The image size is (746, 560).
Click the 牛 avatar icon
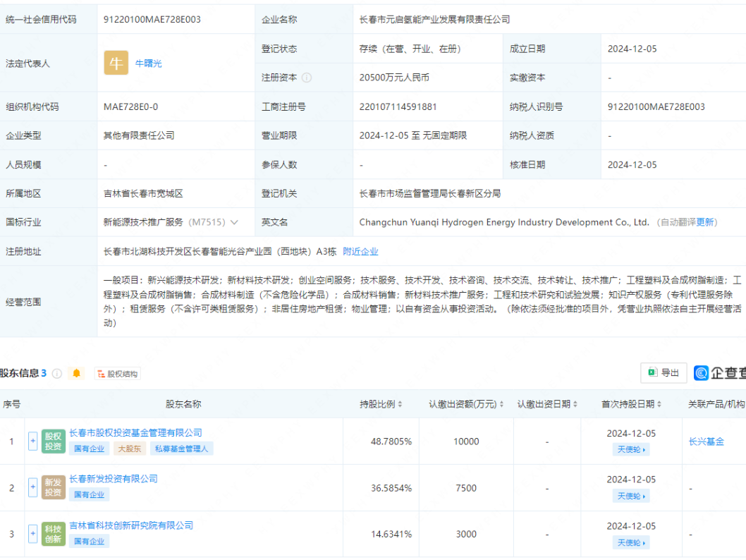click(116, 63)
